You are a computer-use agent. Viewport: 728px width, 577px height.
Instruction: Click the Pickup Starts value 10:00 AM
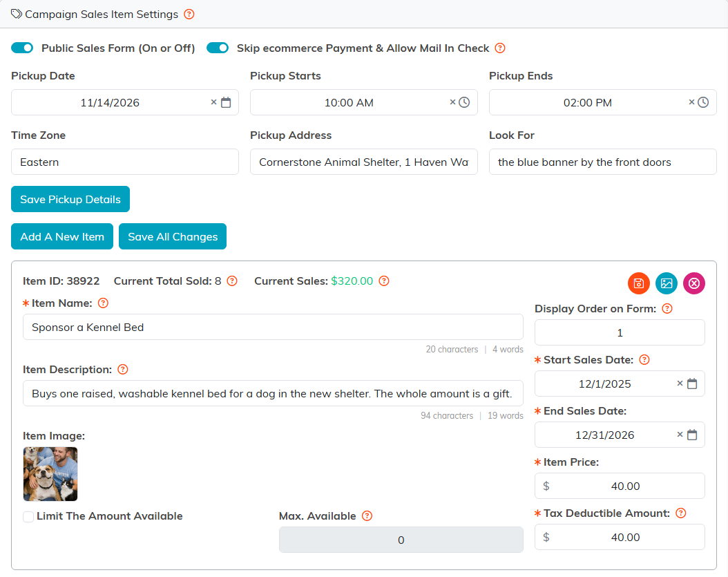(x=349, y=103)
